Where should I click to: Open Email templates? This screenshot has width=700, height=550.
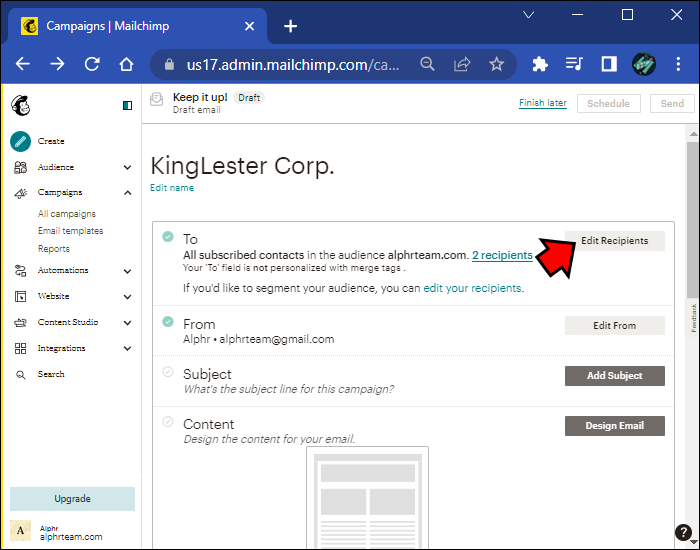[71, 231]
